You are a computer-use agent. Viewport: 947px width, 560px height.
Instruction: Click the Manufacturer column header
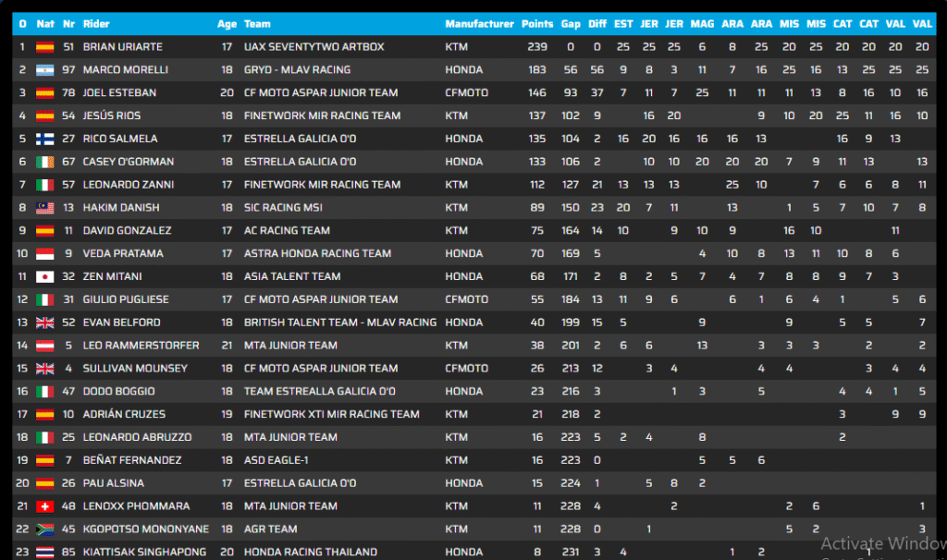478,24
